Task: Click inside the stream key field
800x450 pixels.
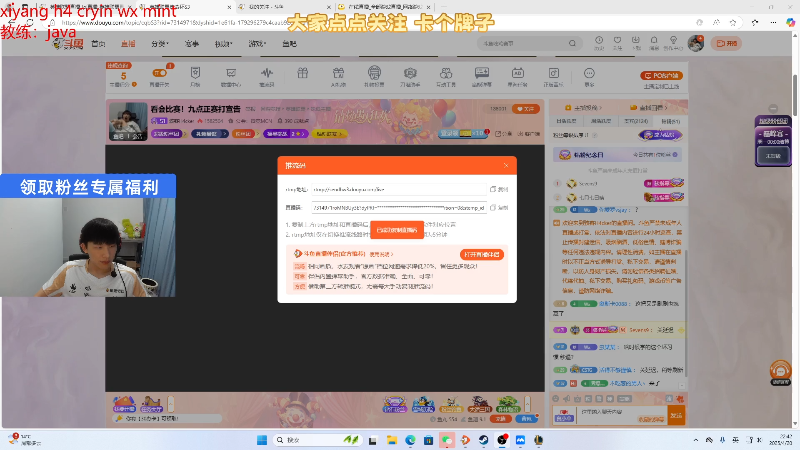Action: click(399, 208)
